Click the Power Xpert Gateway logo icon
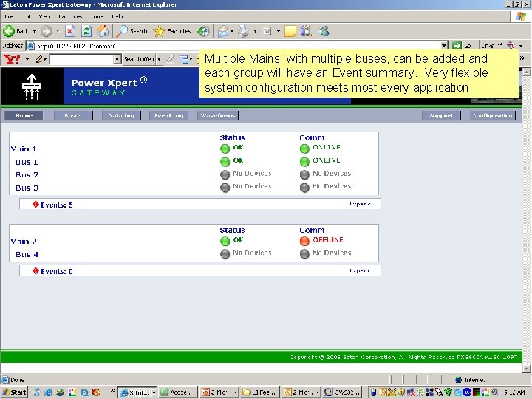Screen dimensions: 532x399 click(32, 87)
